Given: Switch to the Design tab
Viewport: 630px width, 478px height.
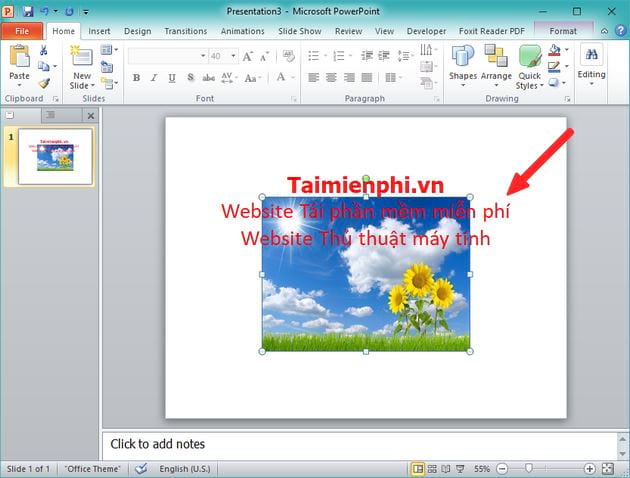Looking at the screenshot, I should pyautogui.click(x=137, y=31).
